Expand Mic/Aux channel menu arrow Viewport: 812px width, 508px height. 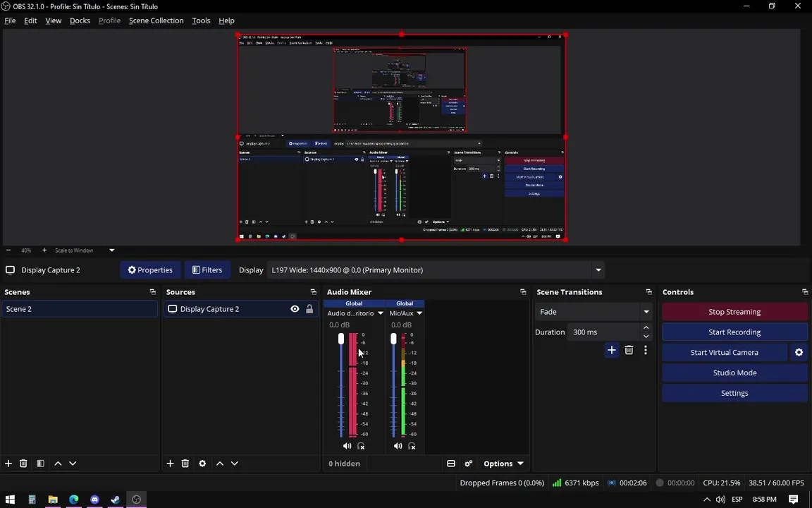coord(419,313)
